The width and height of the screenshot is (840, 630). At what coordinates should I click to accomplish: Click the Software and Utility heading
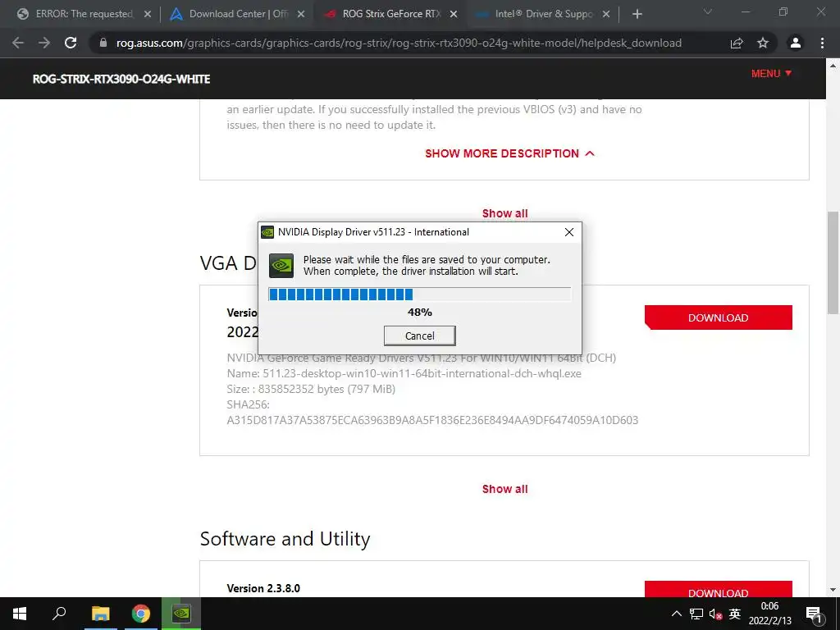[285, 539]
